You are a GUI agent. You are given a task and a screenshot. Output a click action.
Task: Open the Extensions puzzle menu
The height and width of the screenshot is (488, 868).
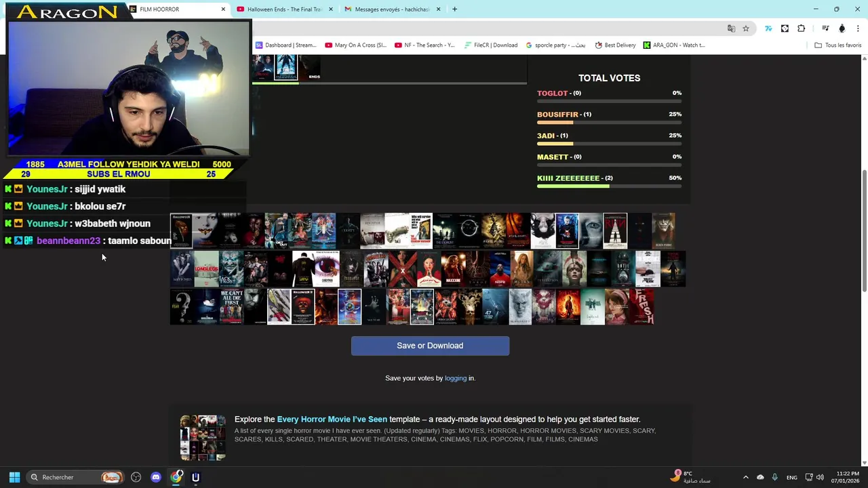tap(802, 28)
